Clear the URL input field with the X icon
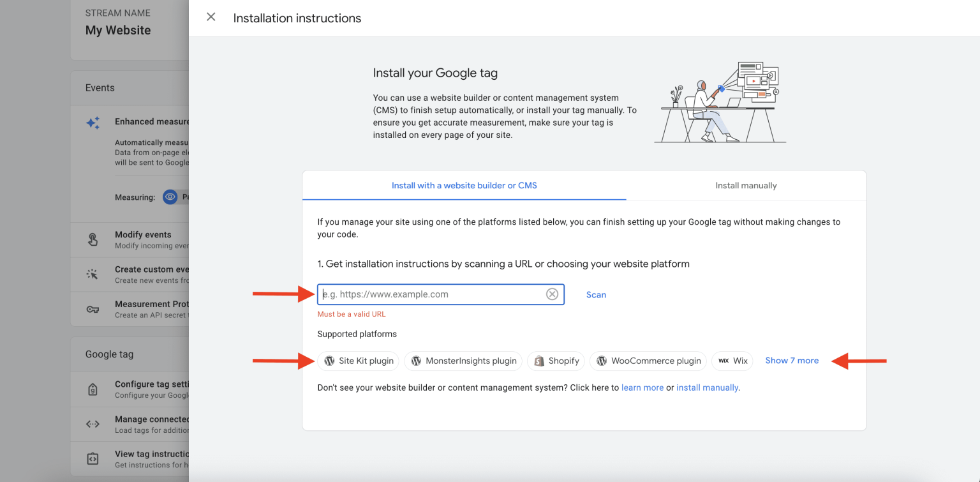This screenshot has height=482, width=980. [552, 294]
